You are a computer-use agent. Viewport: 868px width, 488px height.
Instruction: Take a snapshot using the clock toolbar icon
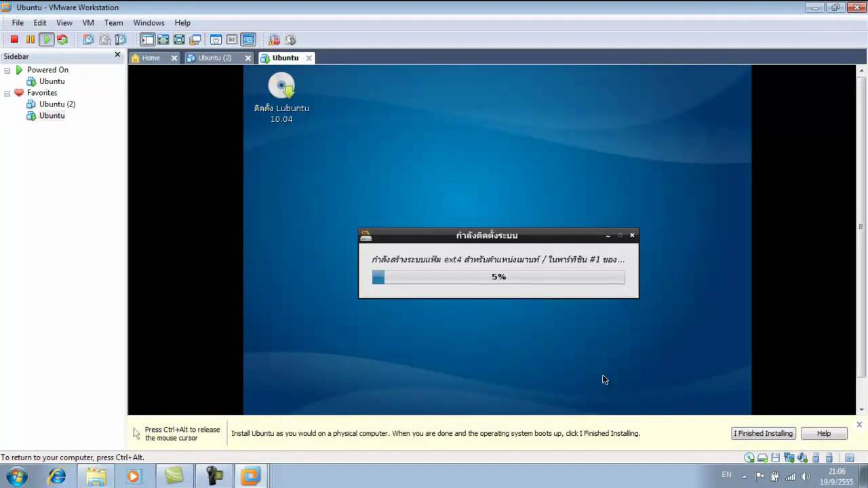[x=88, y=39]
